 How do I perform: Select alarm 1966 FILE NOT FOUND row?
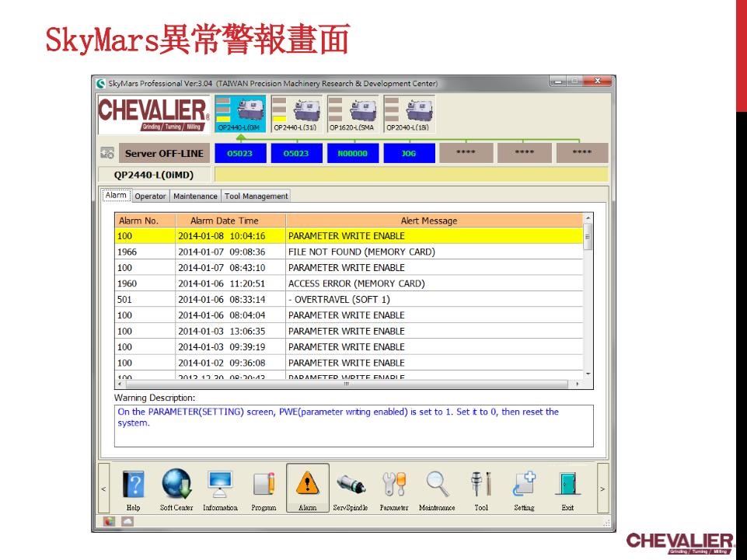pyautogui.click(x=348, y=252)
